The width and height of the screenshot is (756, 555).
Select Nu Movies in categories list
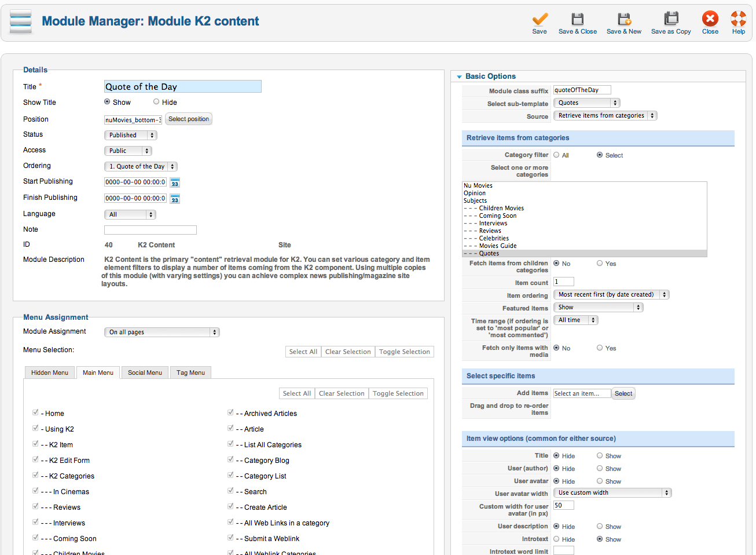pos(585,185)
